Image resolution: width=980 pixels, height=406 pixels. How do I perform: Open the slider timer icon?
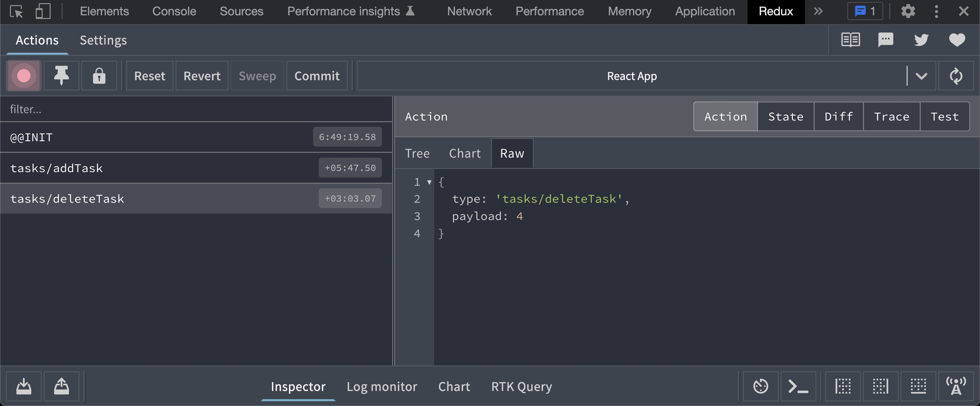(x=761, y=386)
